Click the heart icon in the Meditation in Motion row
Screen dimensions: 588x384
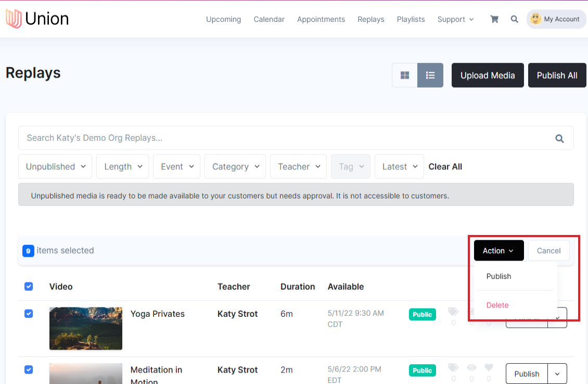[489, 367]
